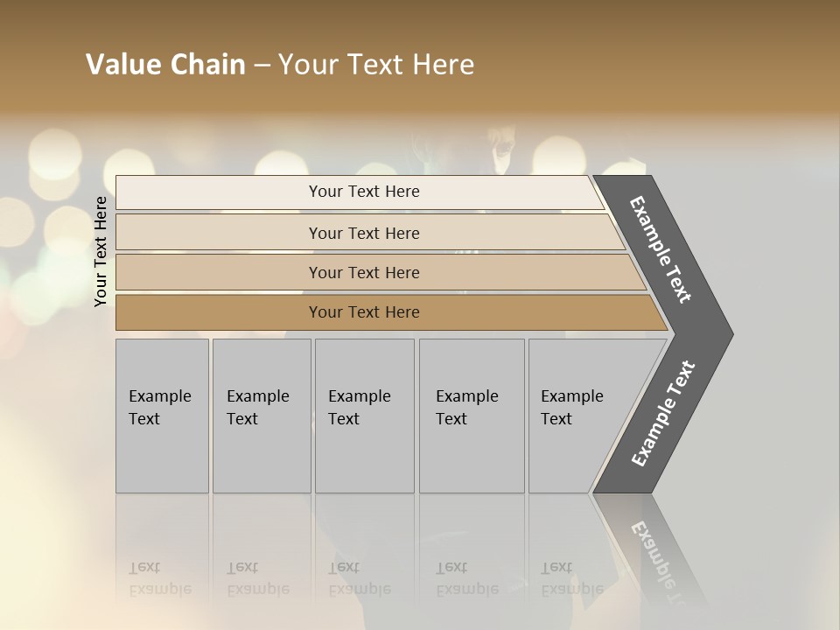Select the vertical "Your Text Here" side label
The height and width of the screenshot is (630, 840).
(x=101, y=251)
